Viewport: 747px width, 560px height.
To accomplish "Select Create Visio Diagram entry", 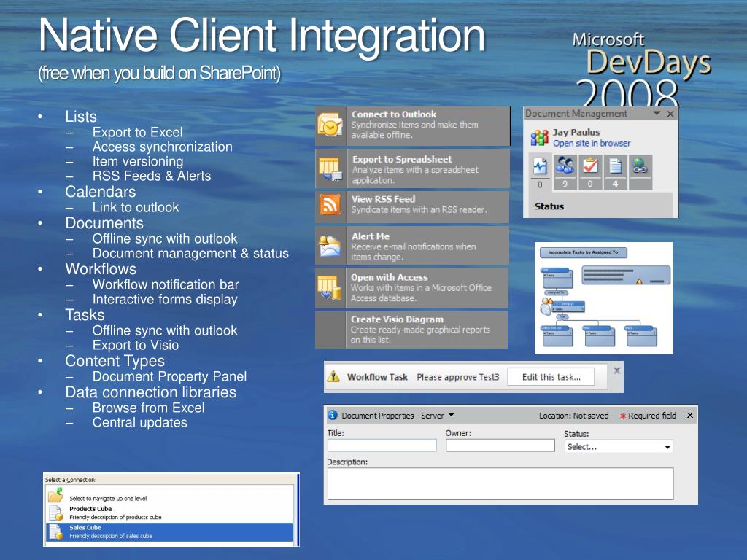I will coord(411,330).
